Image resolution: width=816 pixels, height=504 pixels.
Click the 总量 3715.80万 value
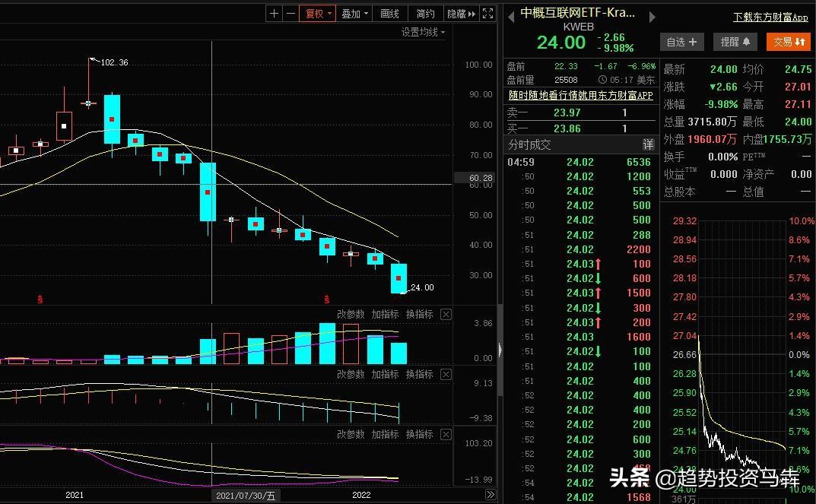coord(713,122)
